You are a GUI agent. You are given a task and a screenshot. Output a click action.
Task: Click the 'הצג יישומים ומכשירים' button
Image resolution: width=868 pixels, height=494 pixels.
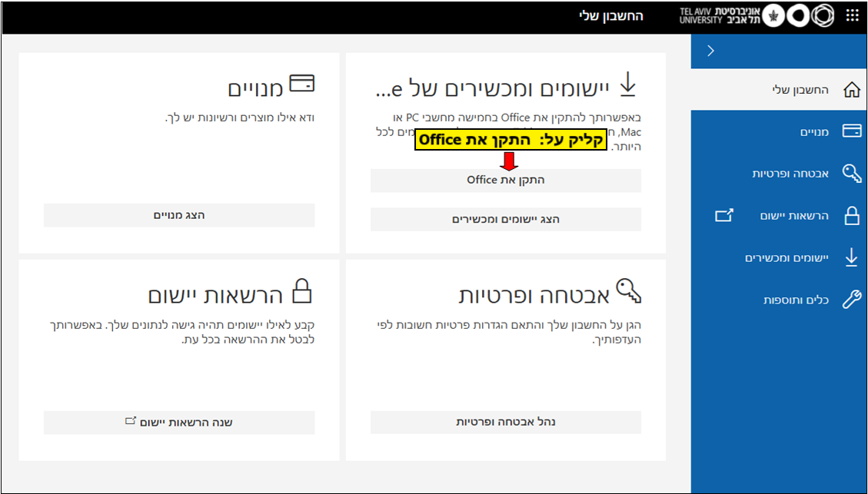pyautogui.click(x=505, y=220)
